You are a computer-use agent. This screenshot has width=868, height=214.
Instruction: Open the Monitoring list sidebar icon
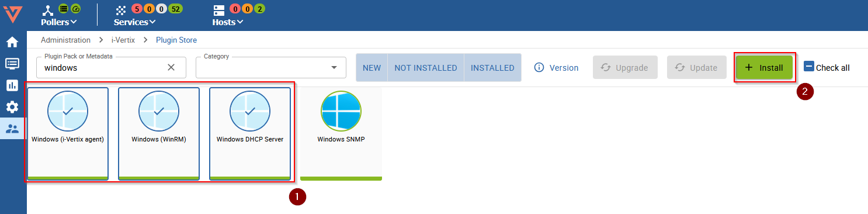pyautogui.click(x=12, y=64)
